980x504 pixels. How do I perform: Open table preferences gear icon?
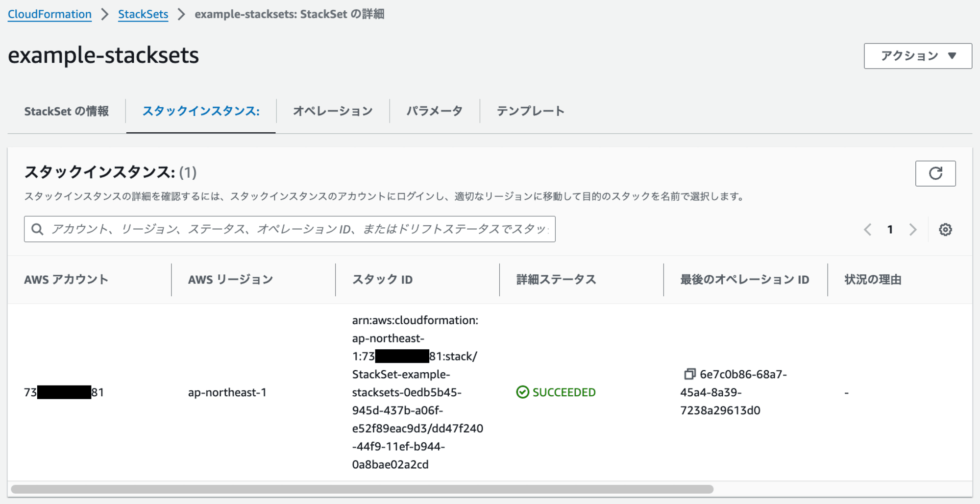tap(945, 229)
